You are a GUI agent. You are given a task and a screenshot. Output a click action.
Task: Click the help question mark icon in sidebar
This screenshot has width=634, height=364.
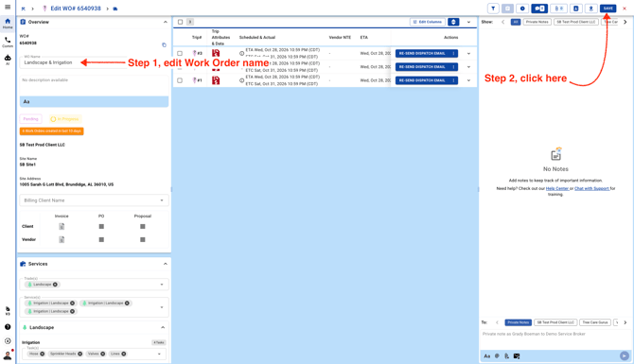pos(8,327)
